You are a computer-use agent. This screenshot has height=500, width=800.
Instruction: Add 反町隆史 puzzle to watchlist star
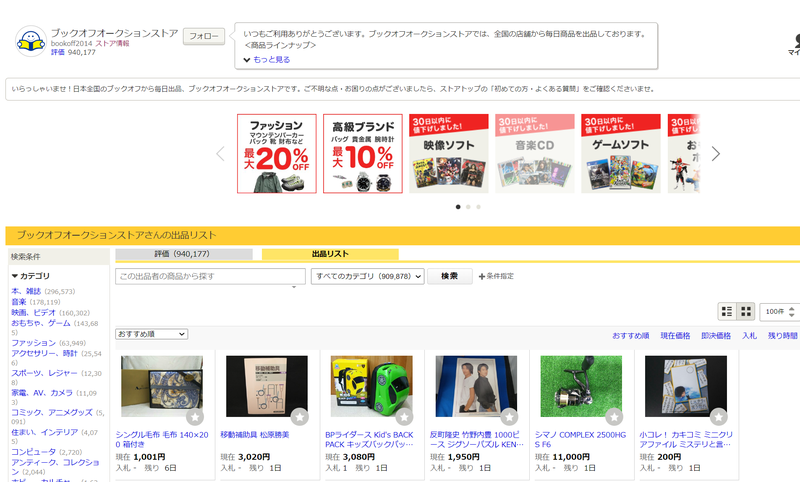[x=509, y=417]
